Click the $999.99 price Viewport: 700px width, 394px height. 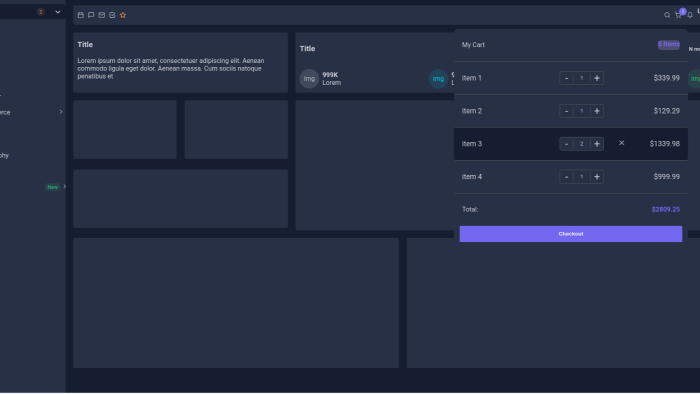click(x=667, y=177)
